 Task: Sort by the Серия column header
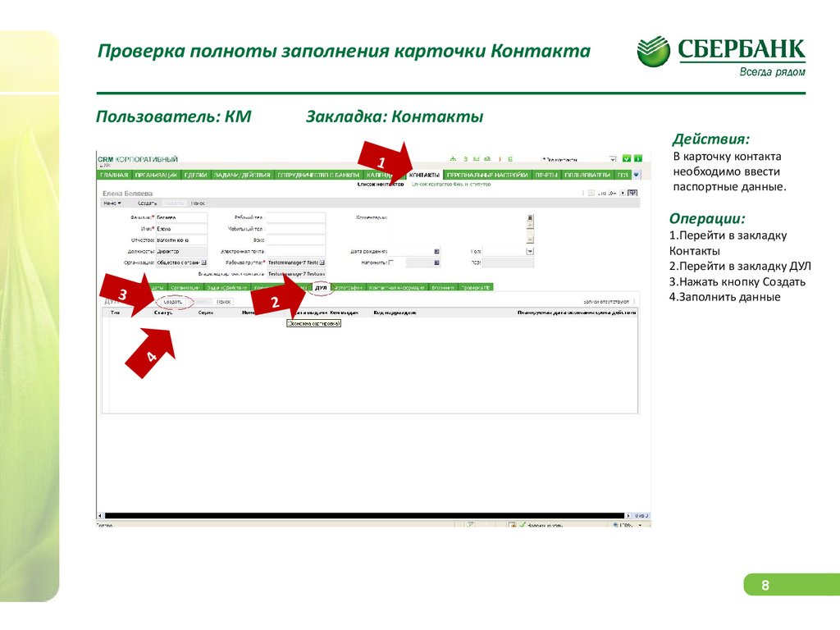(206, 313)
